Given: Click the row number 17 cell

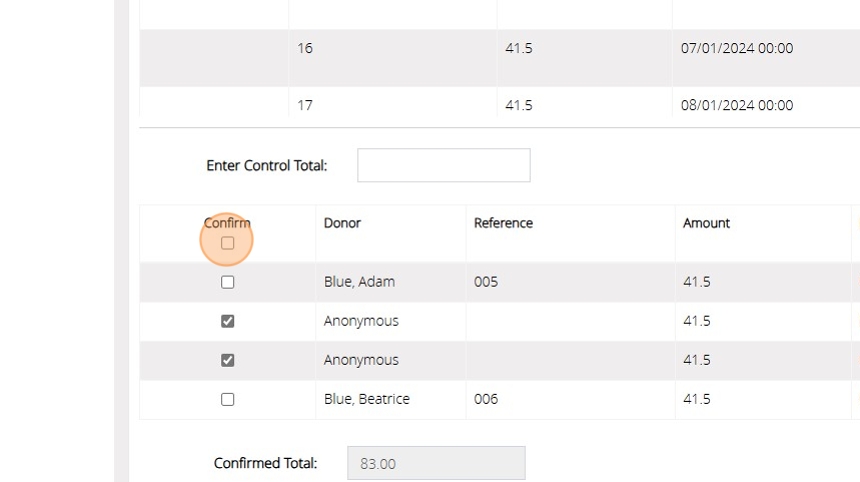Looking at the screenshot, I should [x=305, y=105].
